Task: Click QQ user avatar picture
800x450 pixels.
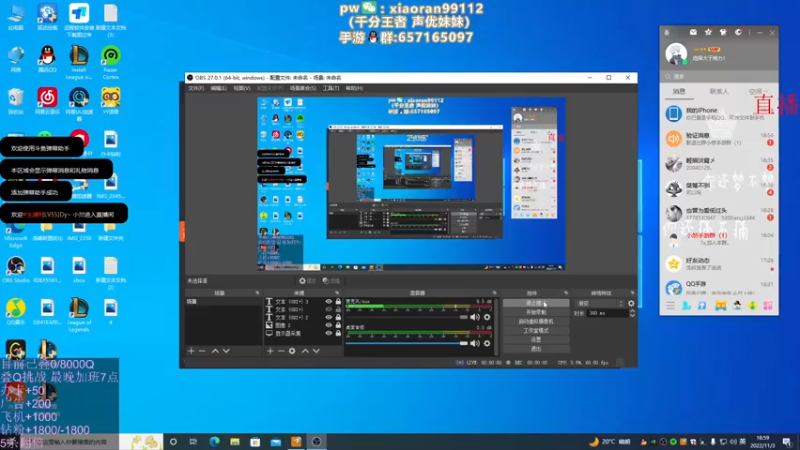Action: [x=676, y=54]
